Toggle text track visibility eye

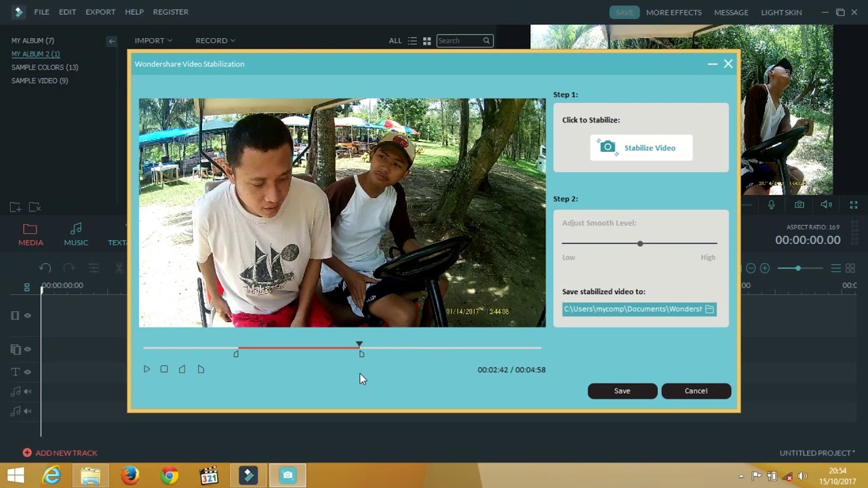click(28, 372)
